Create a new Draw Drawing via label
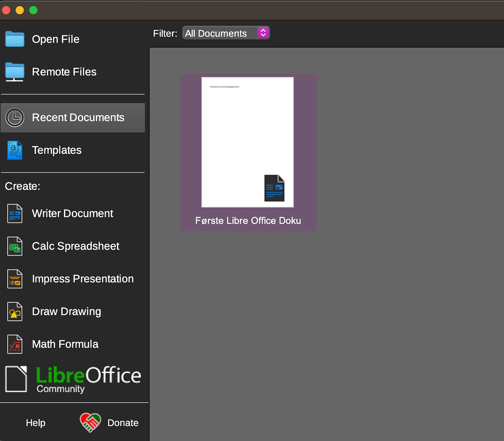The image size is (504, 441). coord(66,311)
